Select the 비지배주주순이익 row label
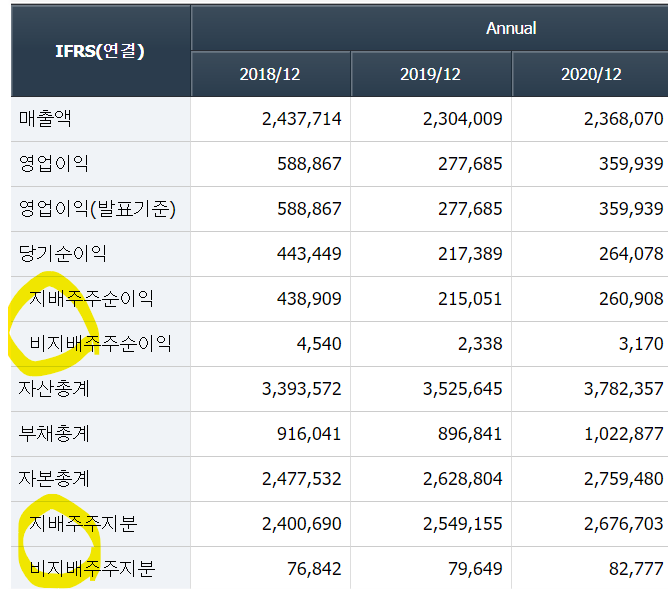The width and height of the screenshot is (668, 589). pyautogui.click(x=101, y=344)
